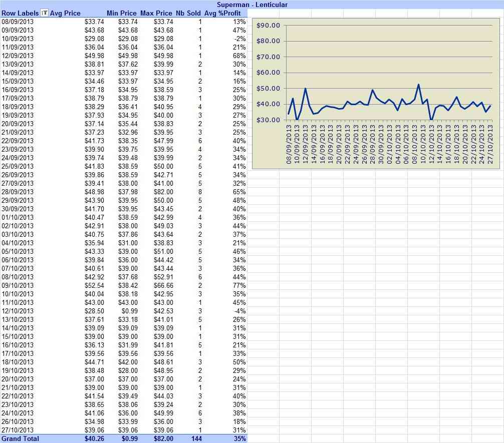Select the Avg %Profit column header
This screenshot has height=443, width=504.
pos(222,13)
